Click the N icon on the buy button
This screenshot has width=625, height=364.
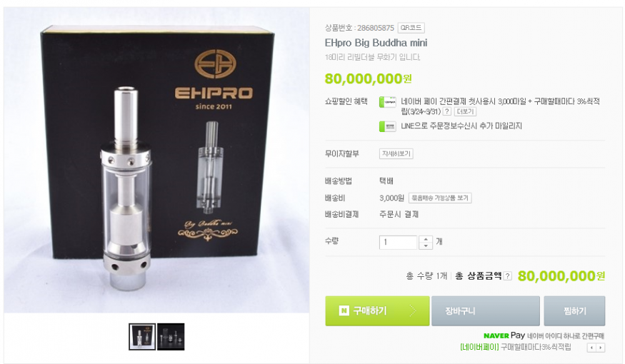pyautogui.click(x=344, y=310)
